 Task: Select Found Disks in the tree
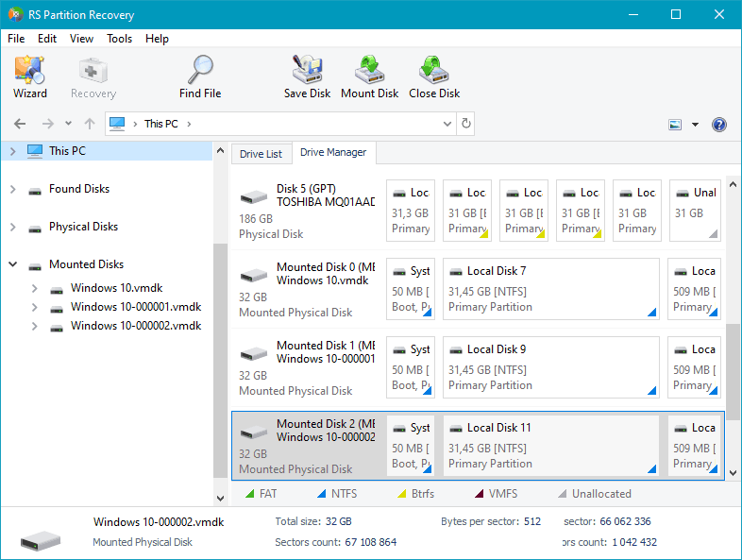coord(79,189)
